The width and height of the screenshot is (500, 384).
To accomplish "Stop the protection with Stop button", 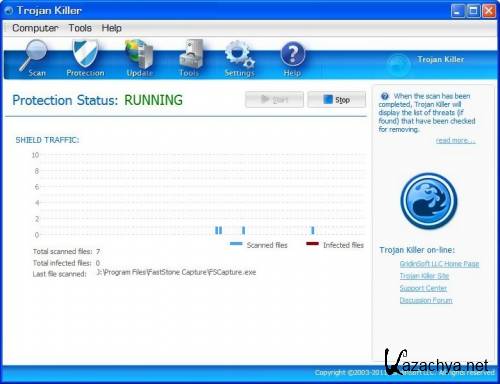I will click(337, 99).
